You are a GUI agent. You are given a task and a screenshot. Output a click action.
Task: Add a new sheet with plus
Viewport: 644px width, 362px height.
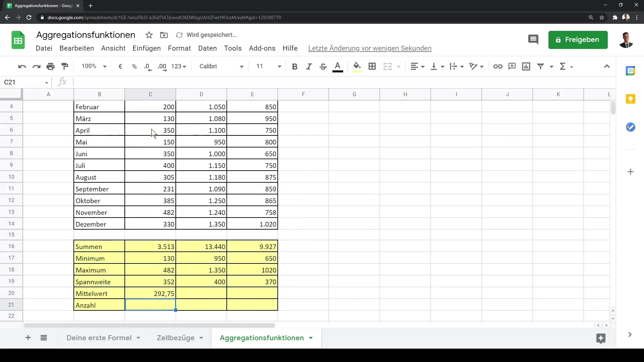28,338
